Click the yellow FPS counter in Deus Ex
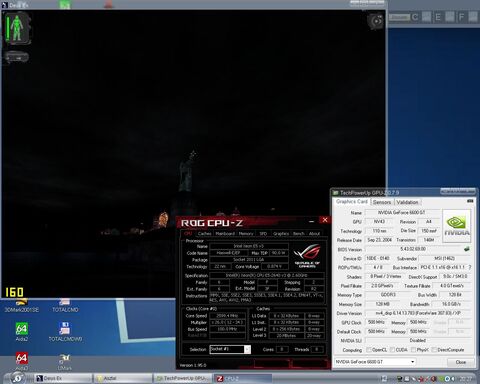Screen dimensions: 480x384 (x=14, y=292)
